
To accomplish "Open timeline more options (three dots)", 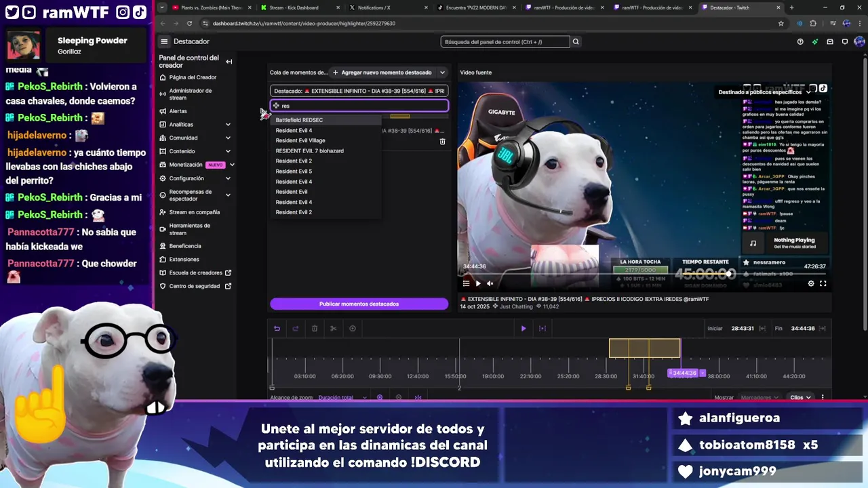I will click(823, 398).
